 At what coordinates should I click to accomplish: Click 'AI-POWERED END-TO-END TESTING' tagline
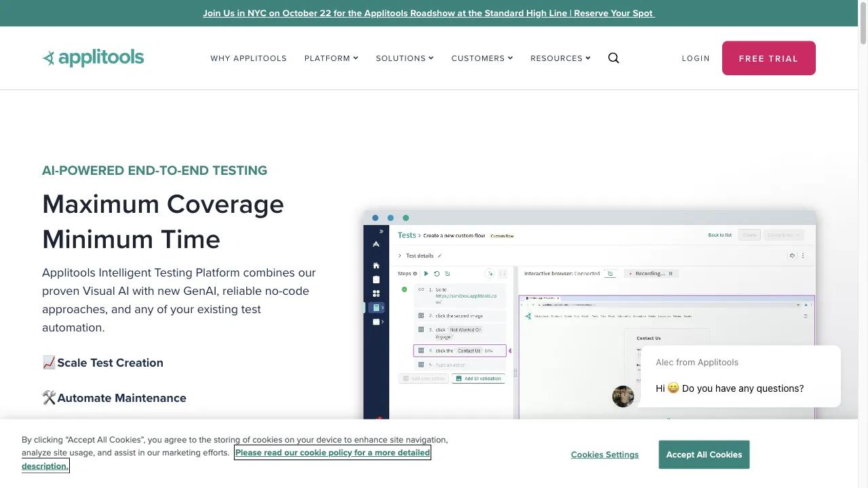155,170
